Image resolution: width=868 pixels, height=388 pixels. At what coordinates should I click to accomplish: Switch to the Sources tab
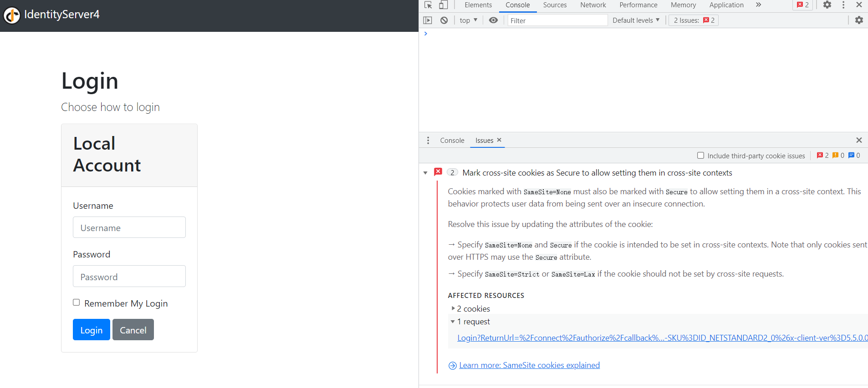click(x=555, y=5)
